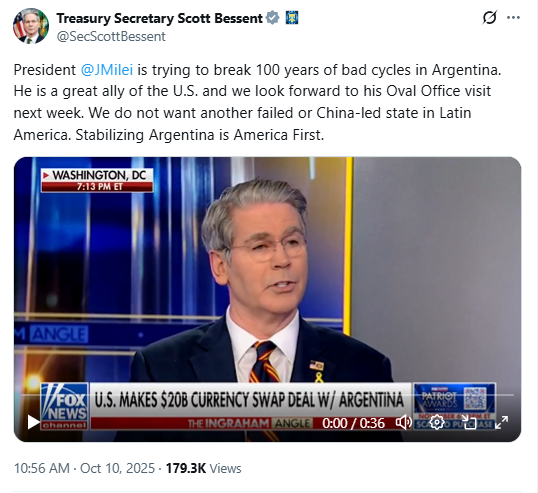The width and height of the screenshot is (538, 493).
Task: Click the Patriot Awards QR code graphic
Action: click(x=475, y=398)
